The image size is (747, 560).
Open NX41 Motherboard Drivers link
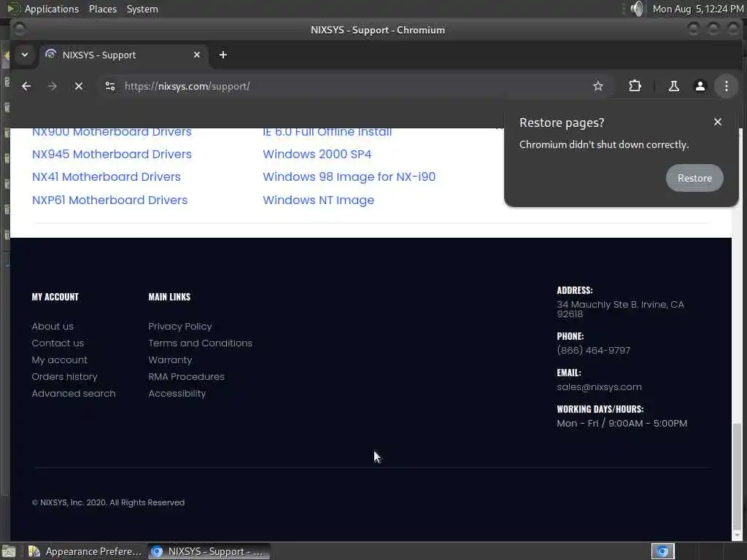pyautogui.click(x=107, y=176)
